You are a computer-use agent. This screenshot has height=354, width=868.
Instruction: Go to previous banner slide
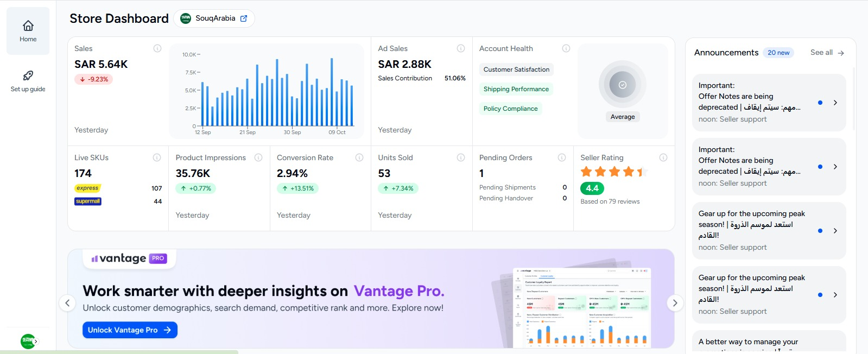point(67,303)
